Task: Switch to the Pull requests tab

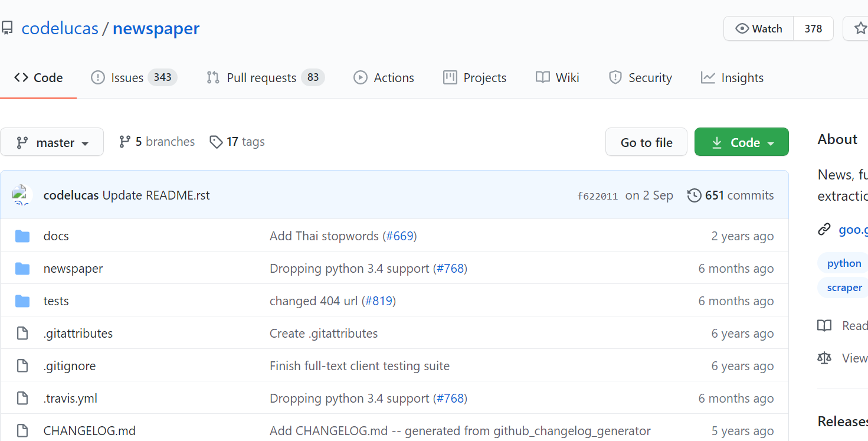Action: click(x=266, y=78)
